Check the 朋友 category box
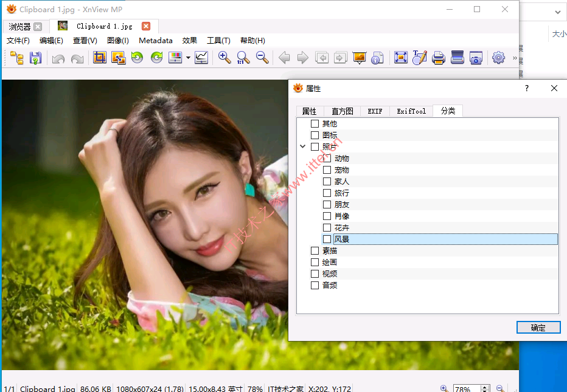The height and width of the screenshot is (392, 567). coord(327,205)
